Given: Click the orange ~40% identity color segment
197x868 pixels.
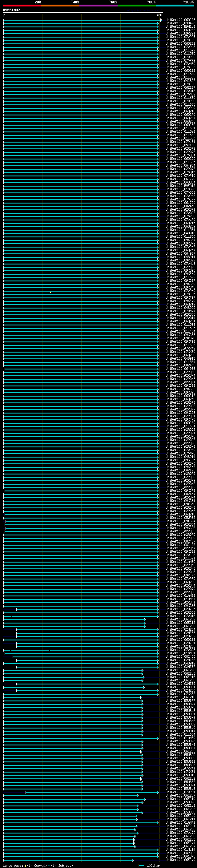Looking at the screenshot, I should [60, 6].
